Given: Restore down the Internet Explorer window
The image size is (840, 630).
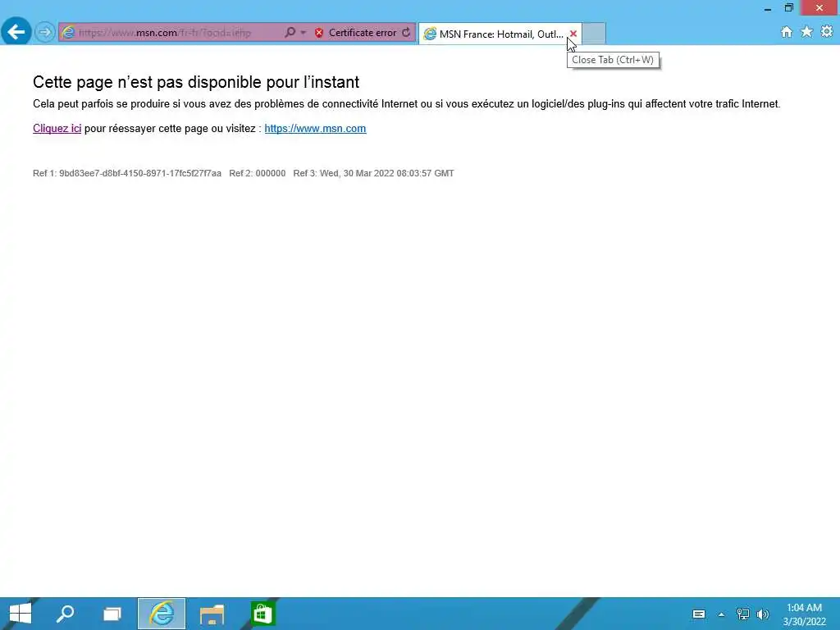Looking at the screenshot, I should pyautogui.click(x=788, y=8).
